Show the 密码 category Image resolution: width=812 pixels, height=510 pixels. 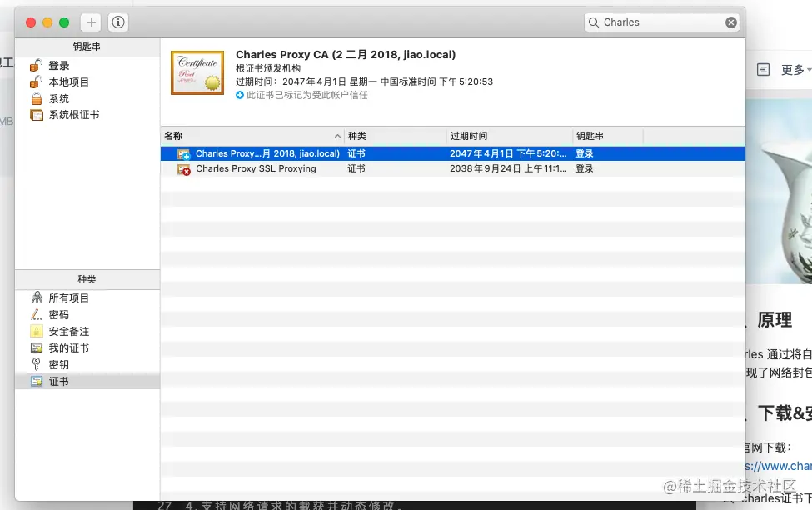[x=59, y=315]
